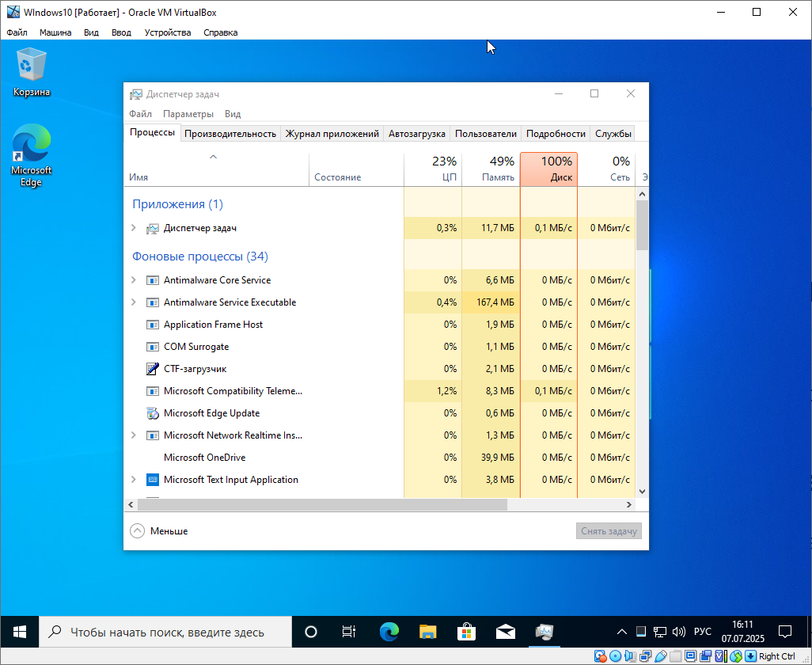Viewport: 812px width, 665px height.
Task: Open Task View on the taskbar
Action: click(x=349, y=632)
